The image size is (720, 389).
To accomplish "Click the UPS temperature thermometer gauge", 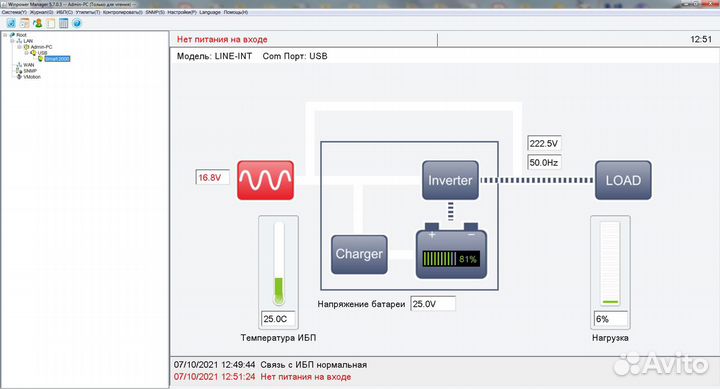I will click(x=279, y=264).
